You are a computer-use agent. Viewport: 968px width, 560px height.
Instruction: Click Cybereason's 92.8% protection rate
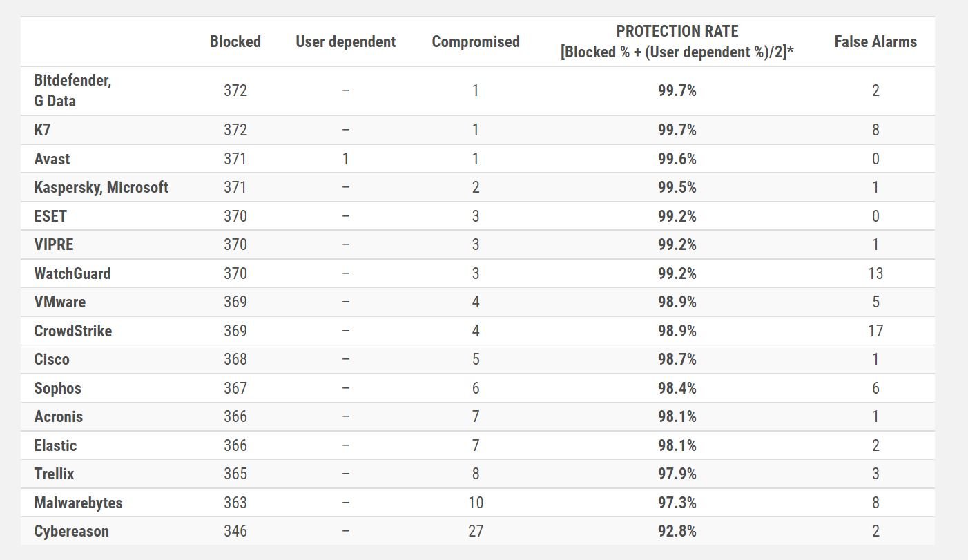pos(677,531)
